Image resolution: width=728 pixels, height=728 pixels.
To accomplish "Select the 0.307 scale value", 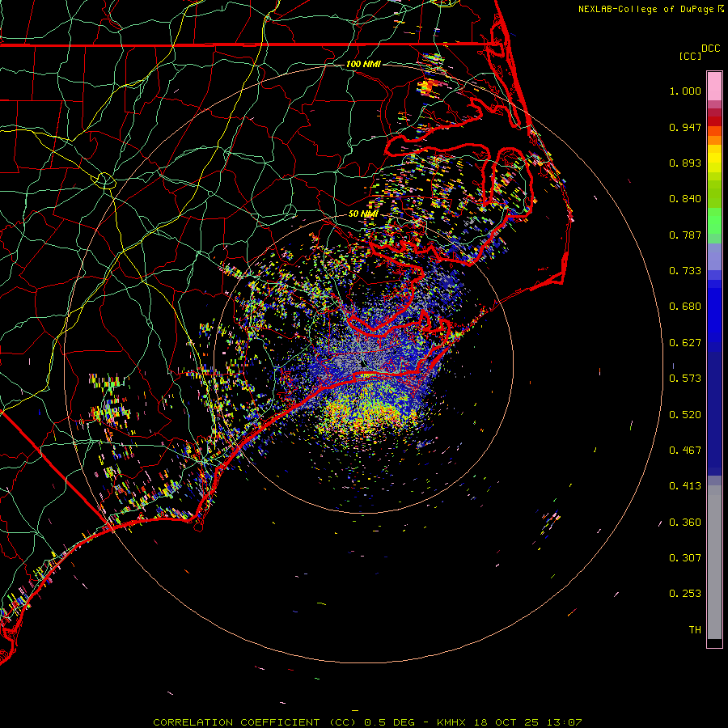I will coord(685,558).
